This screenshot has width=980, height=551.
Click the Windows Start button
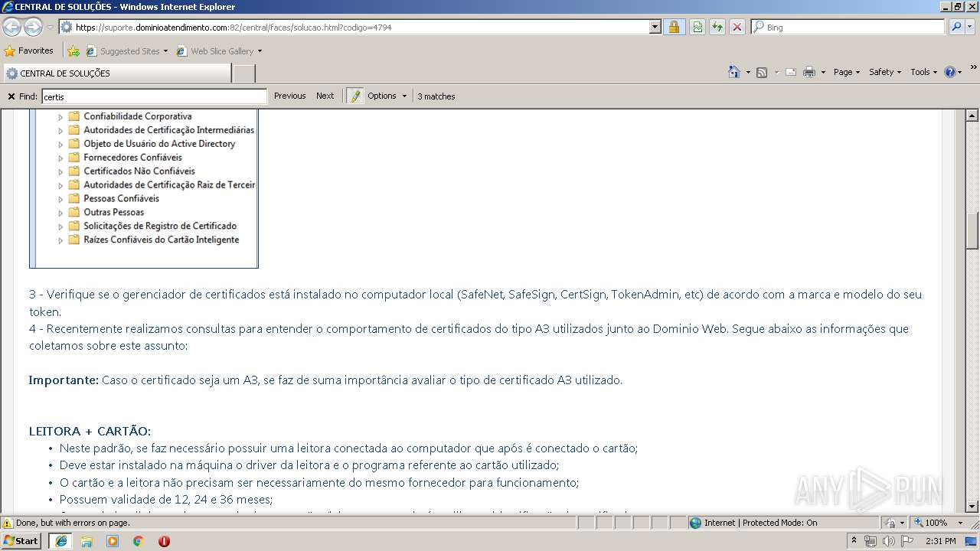coord(21,541)
